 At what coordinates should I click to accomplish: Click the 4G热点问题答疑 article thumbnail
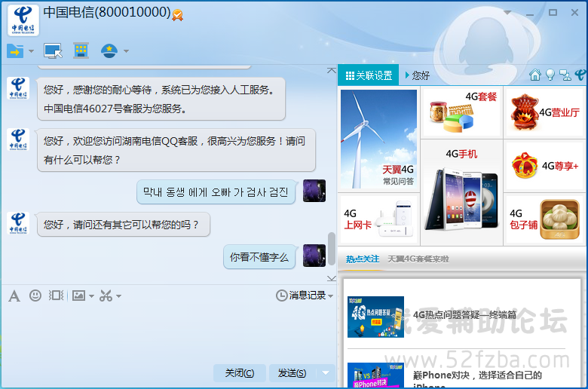(x=375, y=317)
